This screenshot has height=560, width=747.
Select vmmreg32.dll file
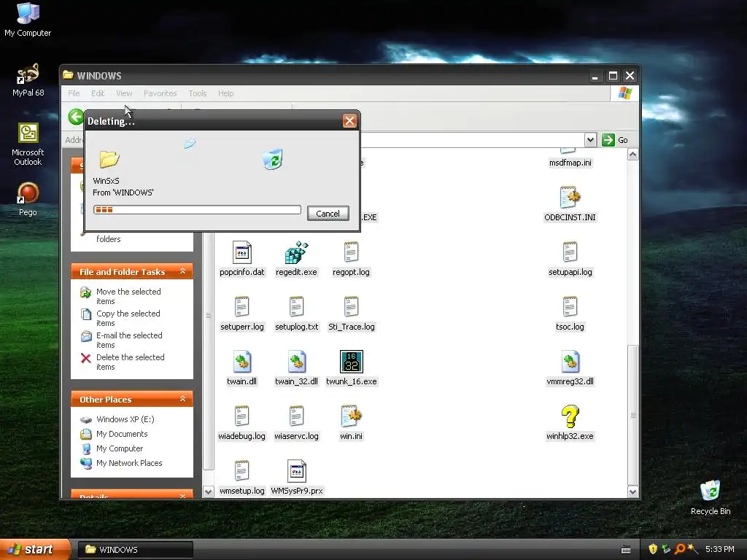(x=570, y=368)
